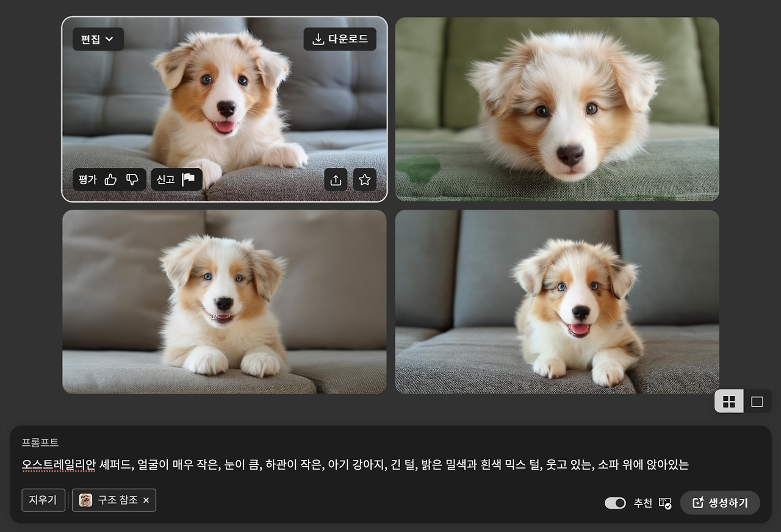The height and width of the screenshot is (532, 781).
Task: Click the 다운로드 download icon
Action: click(x=317, y=39)
